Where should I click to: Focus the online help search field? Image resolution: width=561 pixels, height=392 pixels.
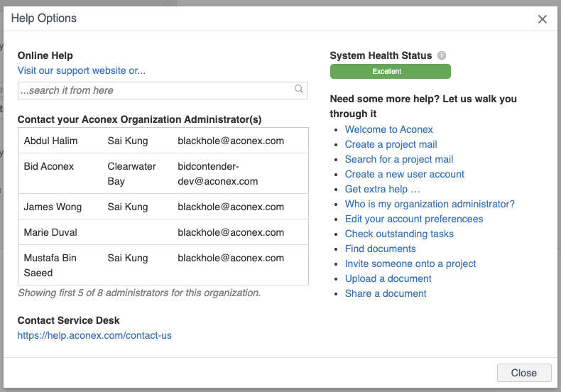point(163,90)
